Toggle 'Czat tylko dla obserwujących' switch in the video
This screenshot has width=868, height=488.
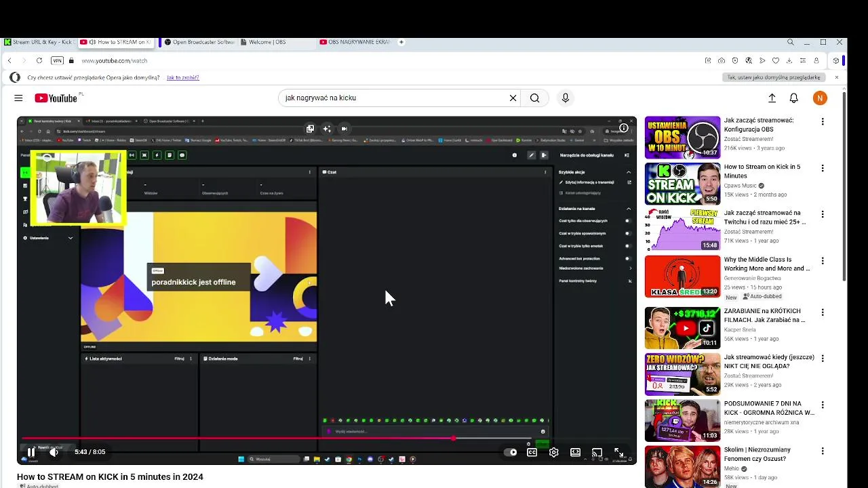(627, 221)
